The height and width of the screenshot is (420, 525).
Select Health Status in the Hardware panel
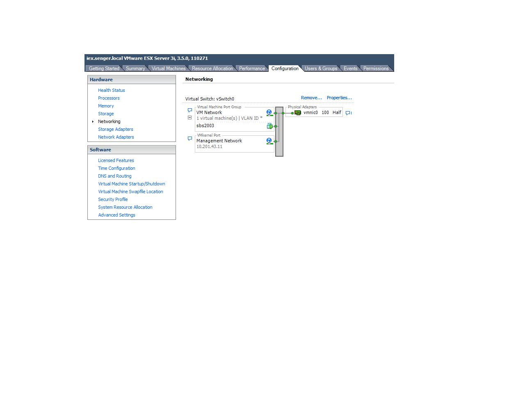[x=111, y=90]
